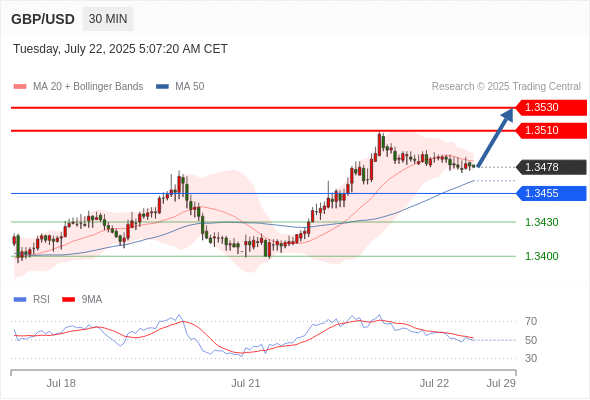Click the blue RSI legend swatch
This screenshot has width=590, height=400.
coord(20,300)
